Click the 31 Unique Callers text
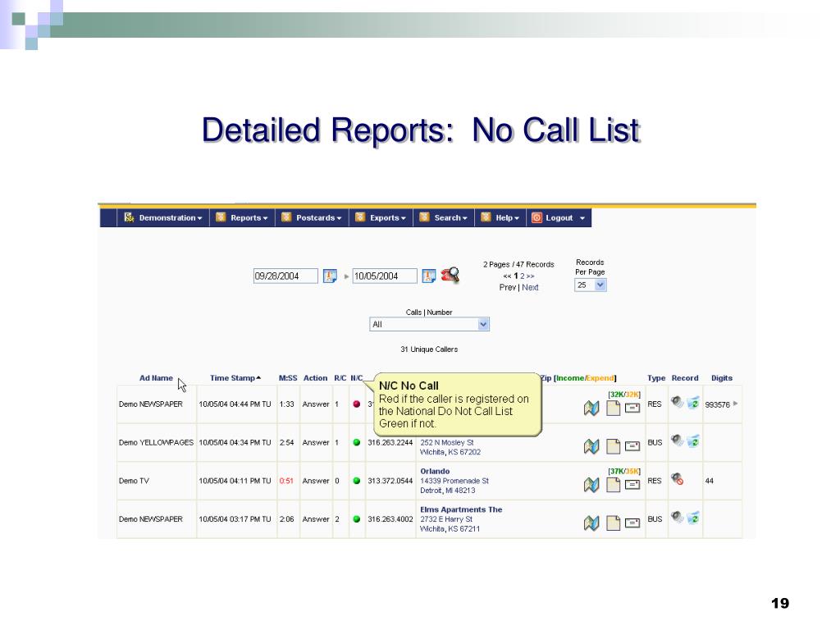This screenshot has width=840, height=630. coord(429,349)
